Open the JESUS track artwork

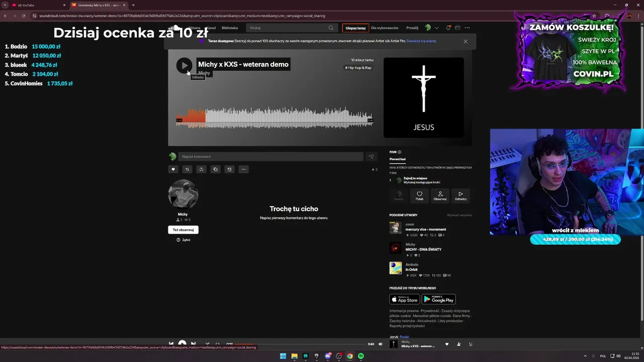point(424,98)
